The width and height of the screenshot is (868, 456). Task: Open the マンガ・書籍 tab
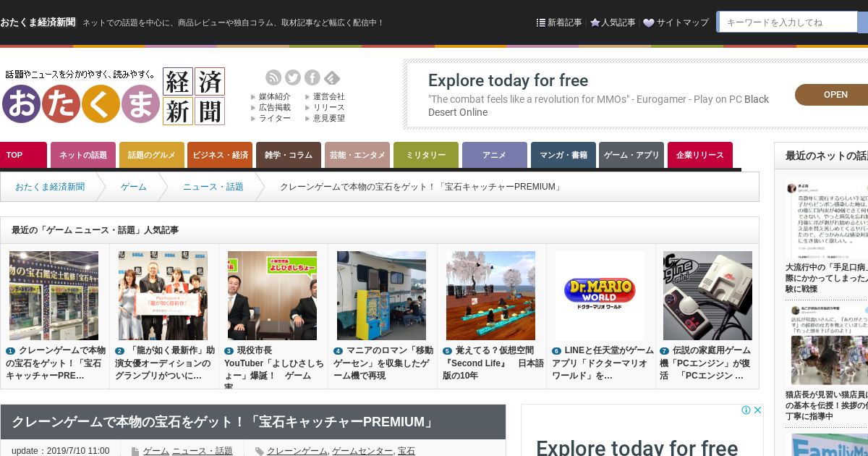coord(563,155)
